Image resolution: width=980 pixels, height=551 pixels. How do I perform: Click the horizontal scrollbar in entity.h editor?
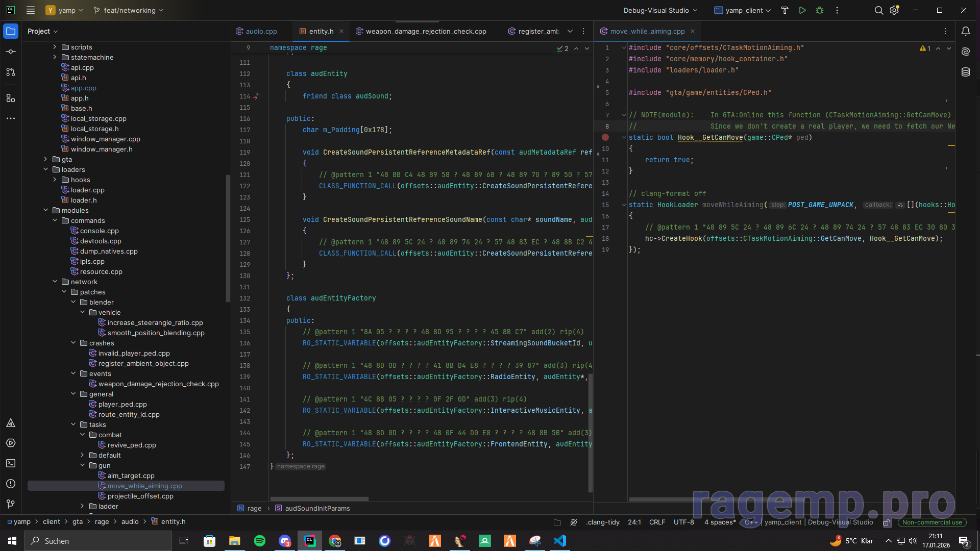319,499
